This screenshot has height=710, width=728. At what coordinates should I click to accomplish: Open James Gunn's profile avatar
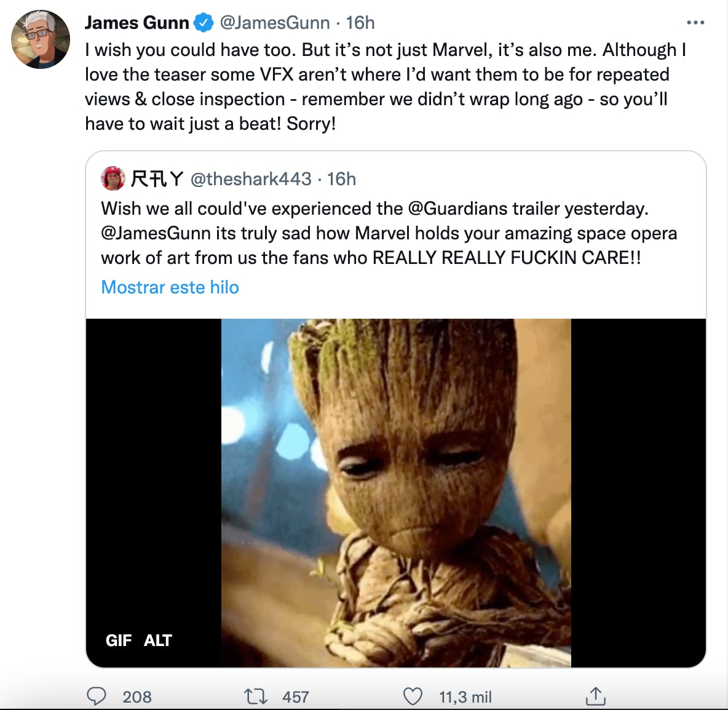pyautogui.click(x=41, y=39)
